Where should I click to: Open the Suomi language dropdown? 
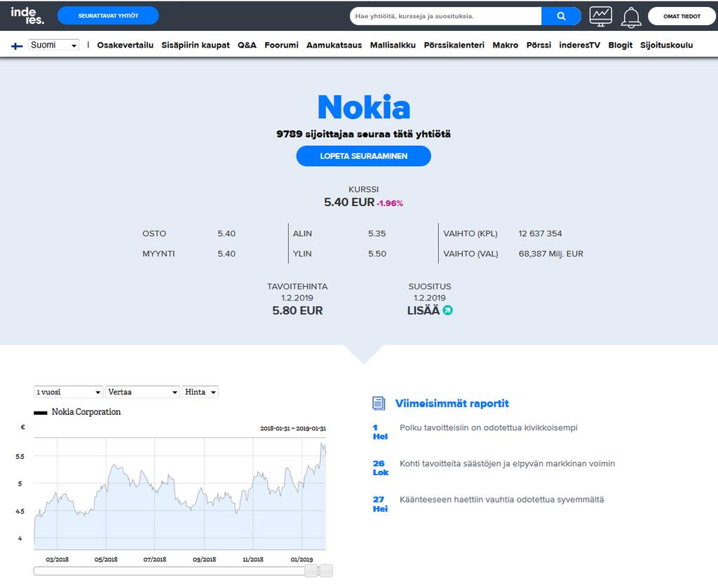tap(53, 45)
